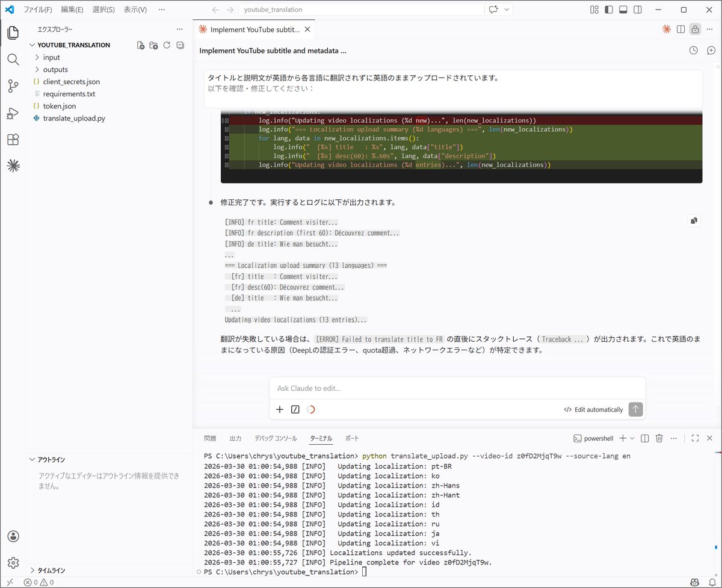This screenshot has width=722, height=588.
Task: Toggle primary sidebar visibility
Action: coord(609,10)
